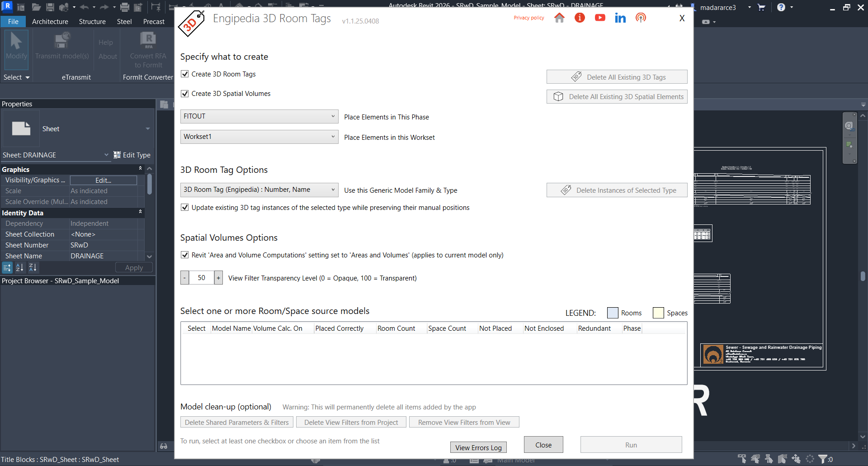Image resolution: width=868 pixels, height=466 pixels.
Task: Click Edit Type in Properties panel
Action: pyautogui.click(x=132, y=155)
